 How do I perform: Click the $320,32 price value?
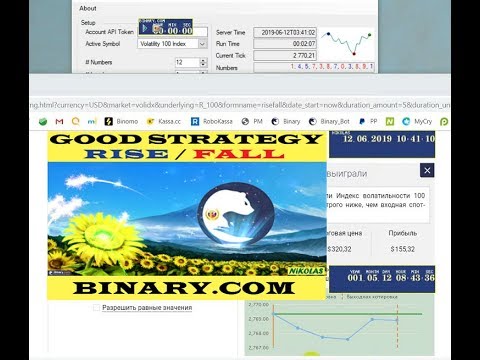click(339, 249)
